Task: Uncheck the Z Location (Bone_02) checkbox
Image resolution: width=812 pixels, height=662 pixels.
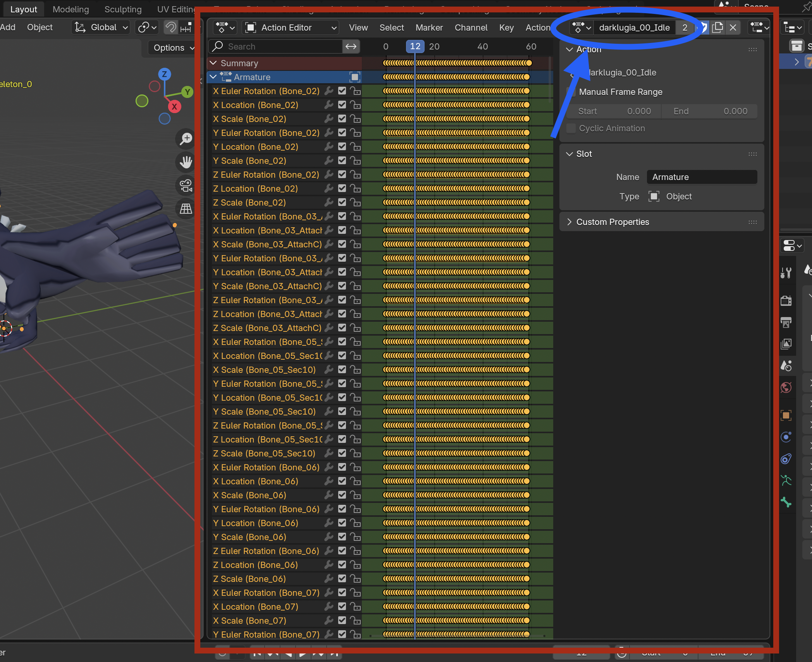Action: [342, 189]
